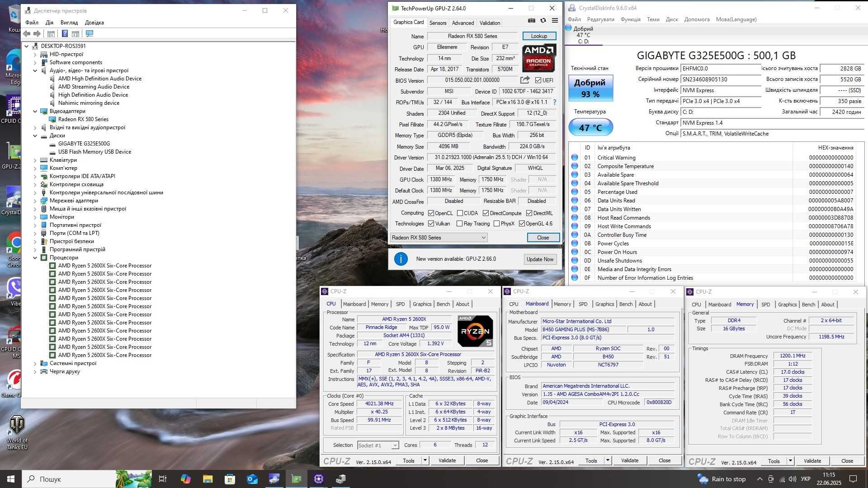Open the Socket #1 selection dropdown
Image resolution: width=868 pixels, height=488 pixels.
pos(378,446)
